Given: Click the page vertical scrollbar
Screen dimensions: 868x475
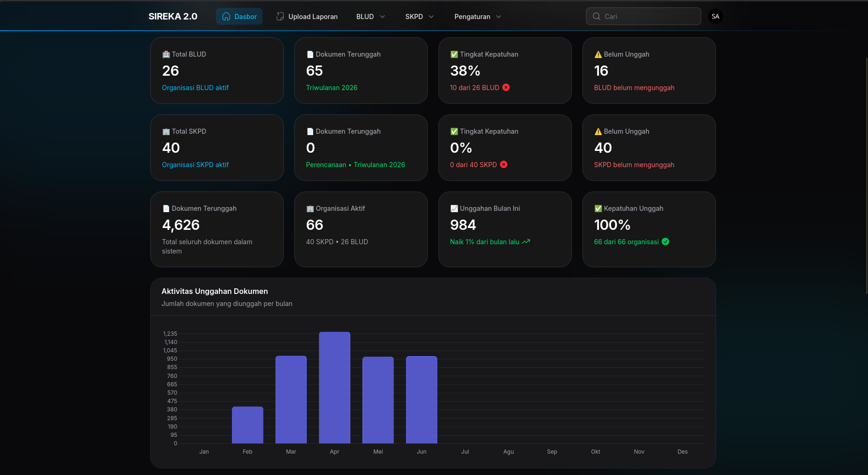Looking at the screenshot, I should point(866,176).
